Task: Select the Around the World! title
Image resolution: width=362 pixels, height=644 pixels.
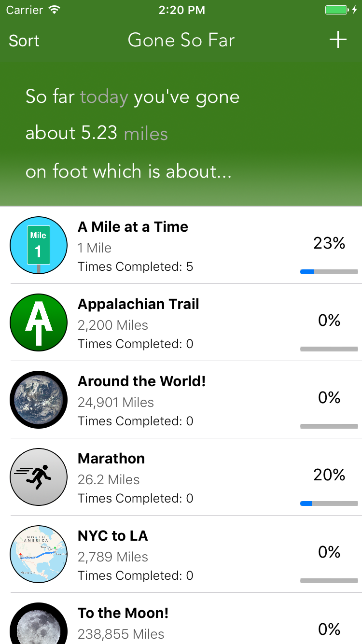Action: [x=142, y=381]
